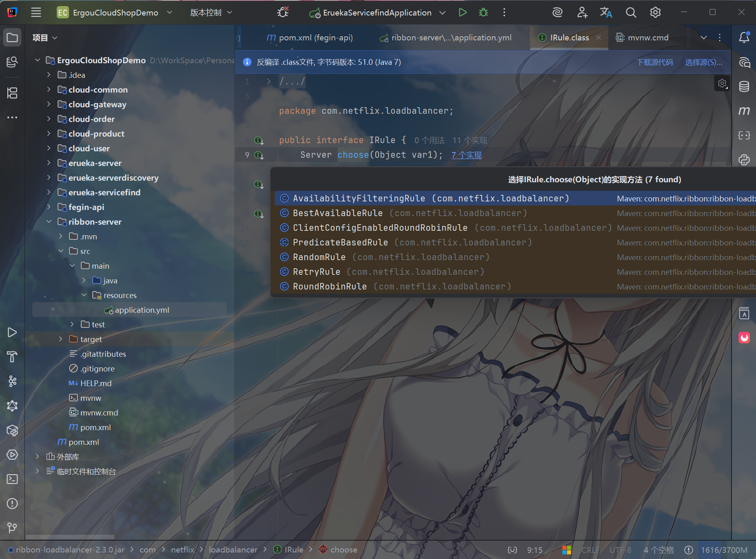The width and height of the screenshot is (756, 559).
Task: Open Maven tool window icon
Action: 744,111
